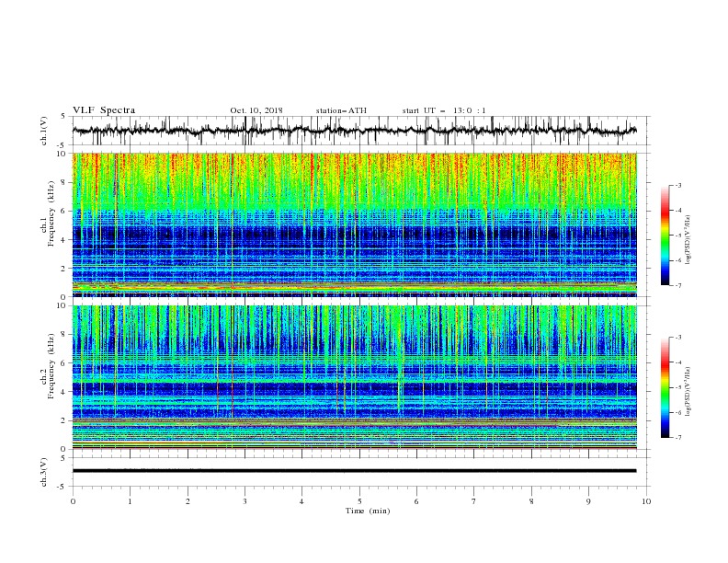Click the date text 'Oct. 10, 2018'
This screenshot has width=728, height=563.
(x=256, y=110)
